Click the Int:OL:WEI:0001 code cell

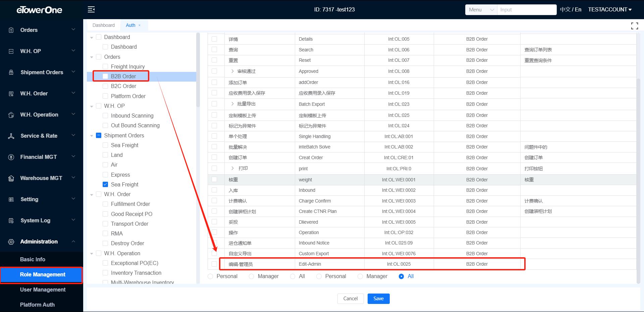(x=399, y=180)
